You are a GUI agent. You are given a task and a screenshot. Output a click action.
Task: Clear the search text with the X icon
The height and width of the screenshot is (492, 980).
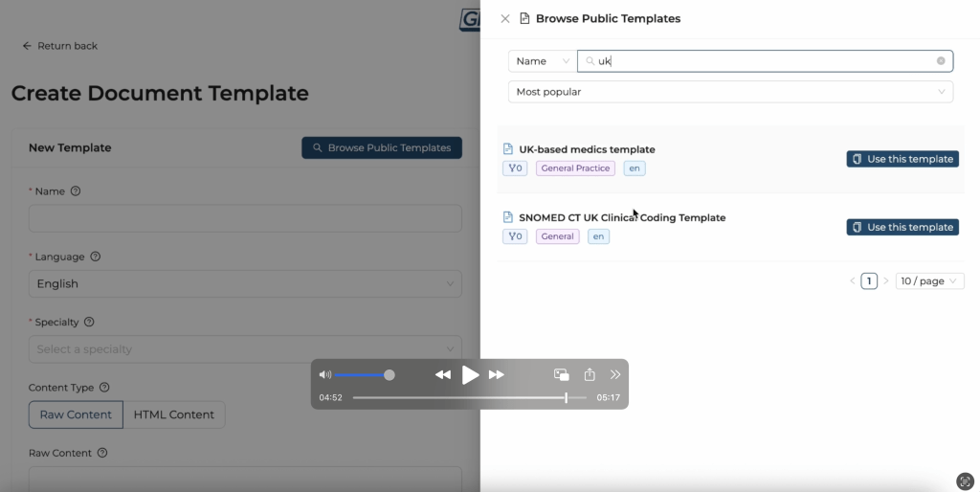[x=941, y=61]
